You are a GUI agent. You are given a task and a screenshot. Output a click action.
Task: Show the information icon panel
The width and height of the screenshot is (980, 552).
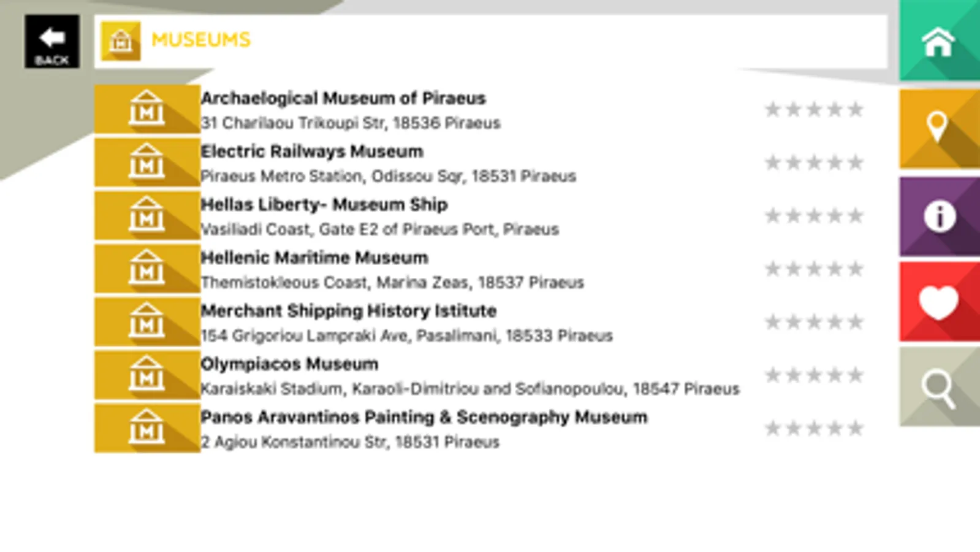938,216
